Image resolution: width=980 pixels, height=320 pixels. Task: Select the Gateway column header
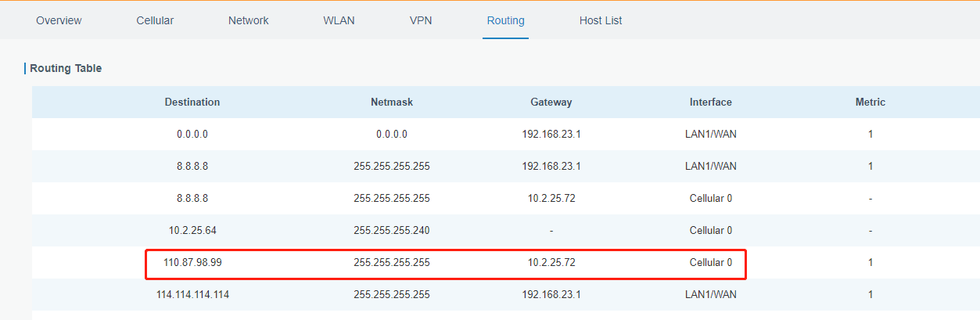(x=551, y=102)
